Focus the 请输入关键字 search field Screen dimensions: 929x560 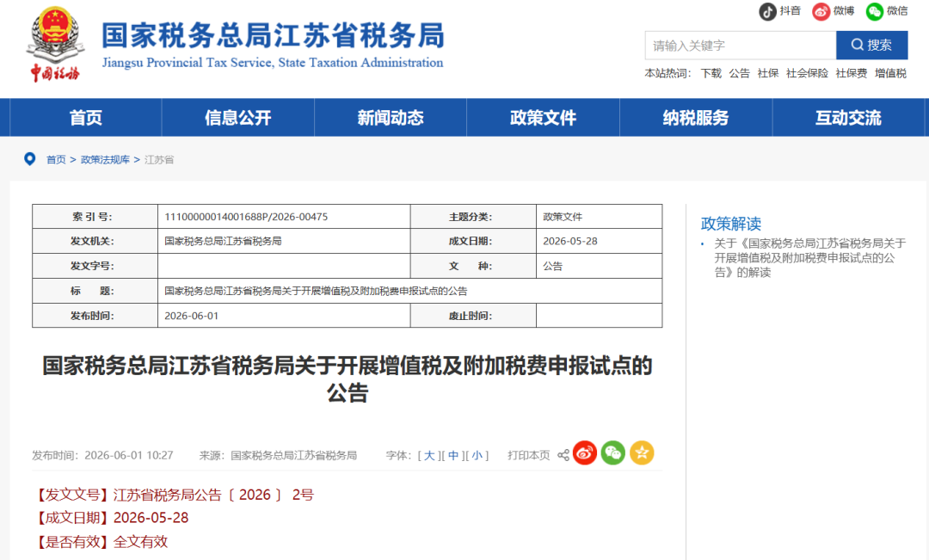coord(741,45)
